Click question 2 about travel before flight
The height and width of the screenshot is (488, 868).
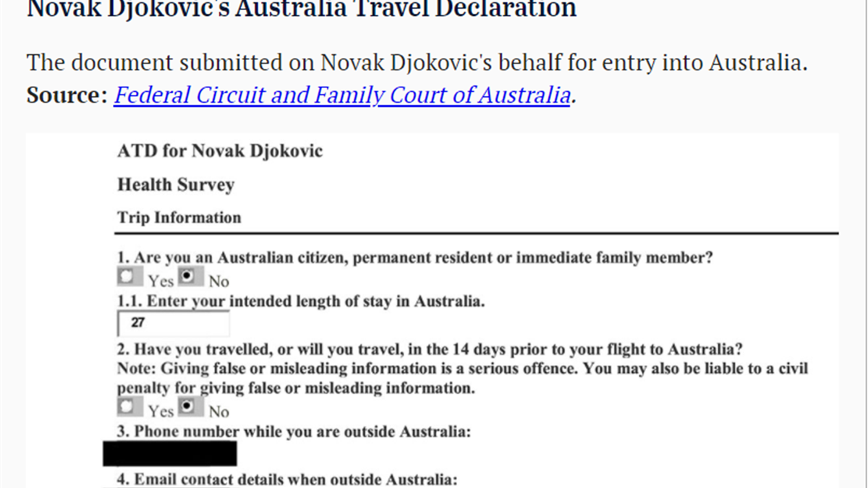(430, 349)
